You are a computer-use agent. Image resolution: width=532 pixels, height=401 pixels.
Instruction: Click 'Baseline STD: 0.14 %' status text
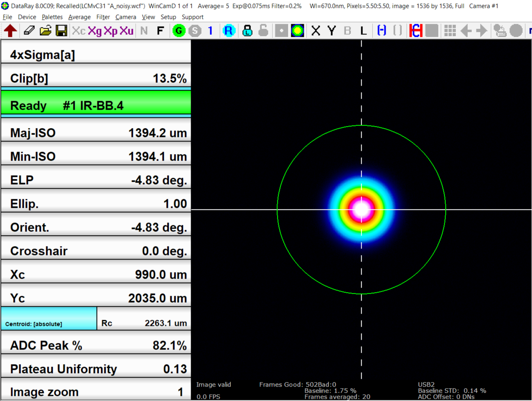pyautogui.click(x=452, y=391)
